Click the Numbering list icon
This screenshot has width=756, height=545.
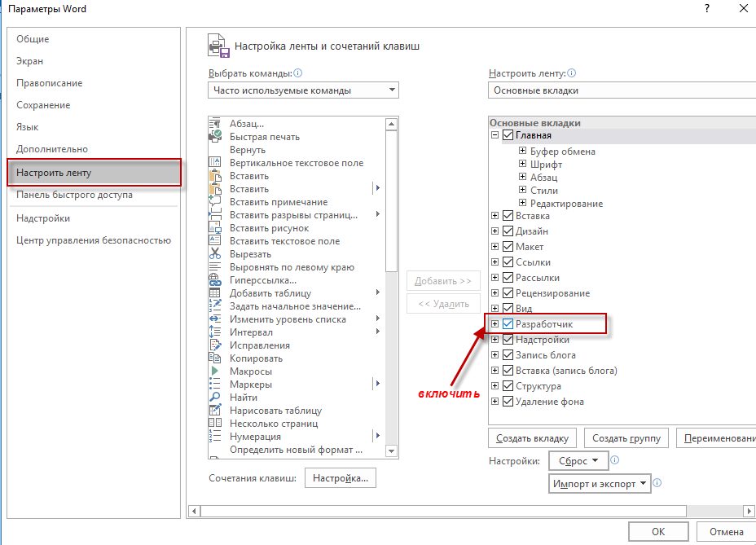(214, 436)
